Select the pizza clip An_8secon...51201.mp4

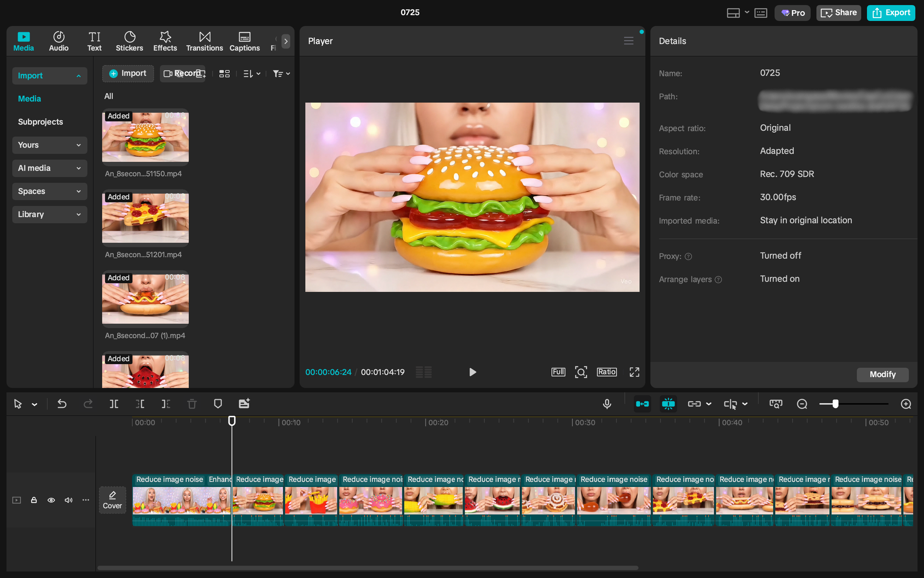point(145,218)
